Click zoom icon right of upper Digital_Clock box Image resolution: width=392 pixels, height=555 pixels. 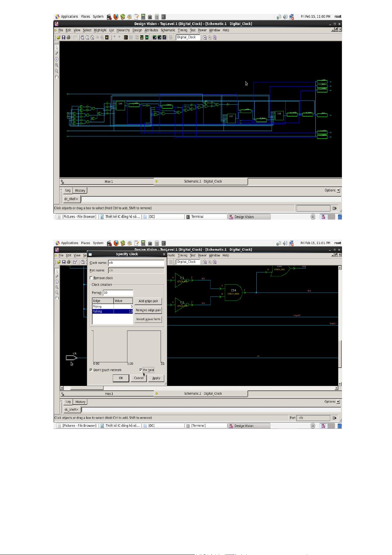(205, 38)
